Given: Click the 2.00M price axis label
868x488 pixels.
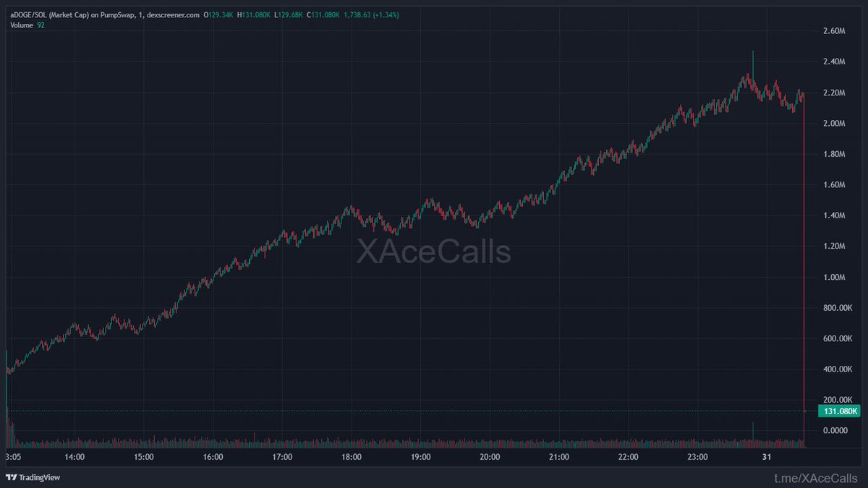Looking at the screenshot, I should [x=835, y=124].
